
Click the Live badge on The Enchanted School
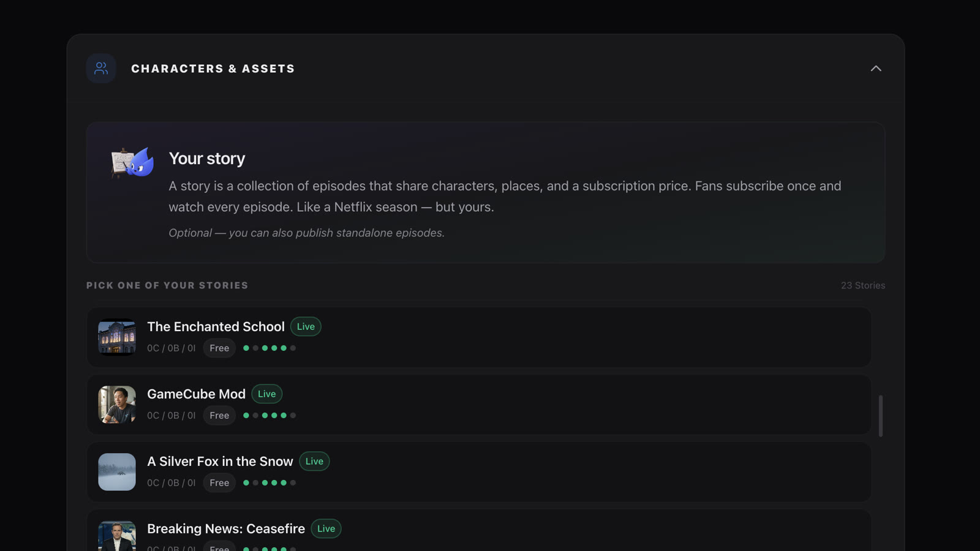click(x=306, y=326)
